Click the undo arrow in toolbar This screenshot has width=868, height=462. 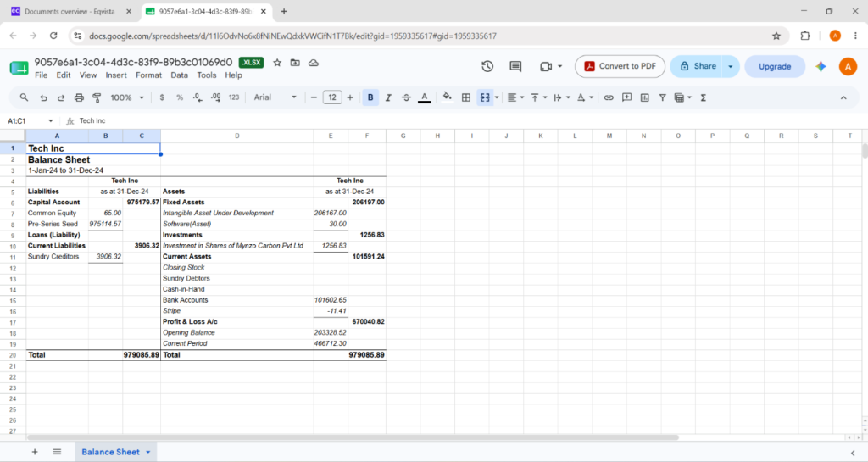coord(43,97)
